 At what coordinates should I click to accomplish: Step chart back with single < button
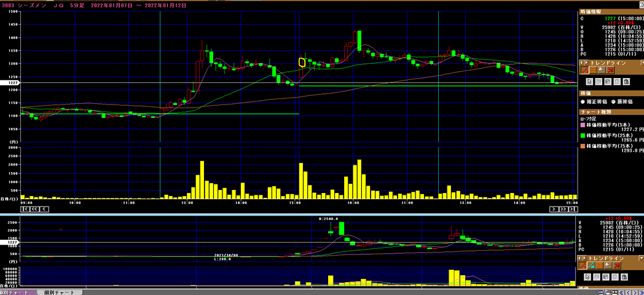pos(44,209)
